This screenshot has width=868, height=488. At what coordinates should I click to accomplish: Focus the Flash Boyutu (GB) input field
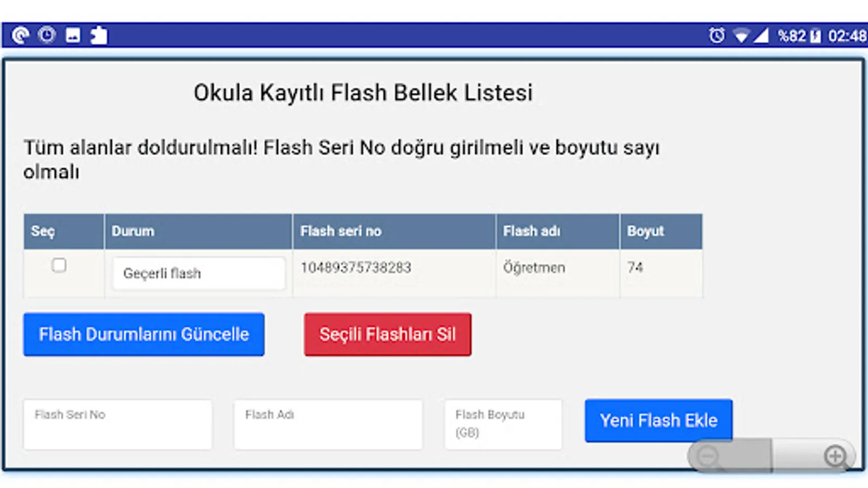(x=503, y=425)
